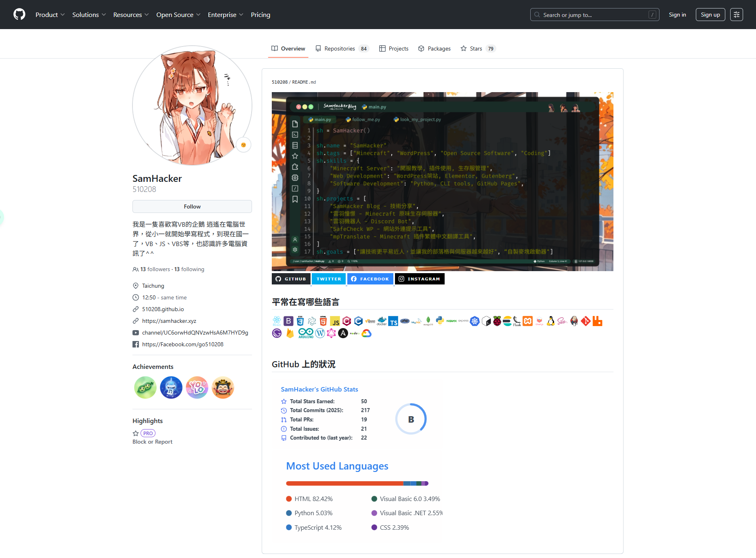Click the Arduino logo icon
Screen dimensions: 756x558
click(x=306, y=333)
